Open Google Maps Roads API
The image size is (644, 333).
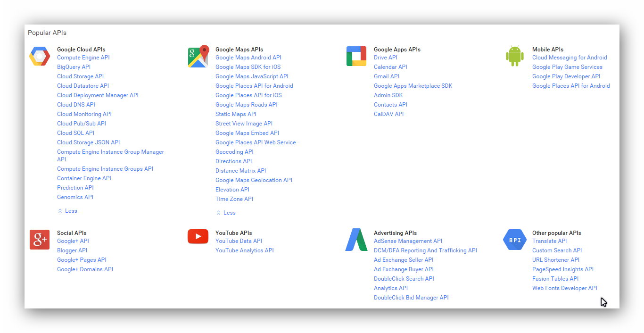(x=247, y=105)
